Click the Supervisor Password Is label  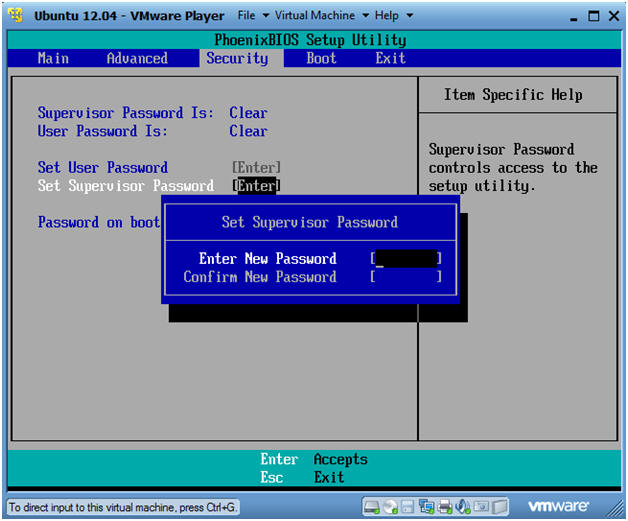pyautogui.click(x=126, y=113)
